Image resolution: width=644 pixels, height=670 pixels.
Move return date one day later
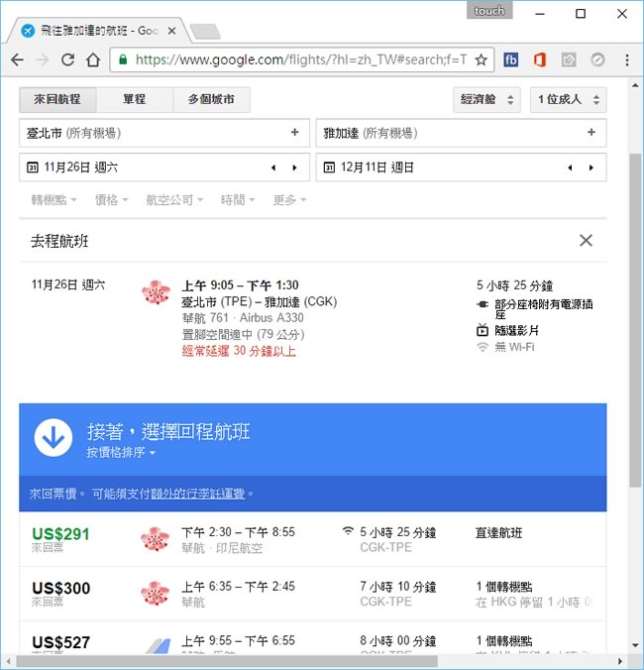pyautogui.click(x=591, y=167)
